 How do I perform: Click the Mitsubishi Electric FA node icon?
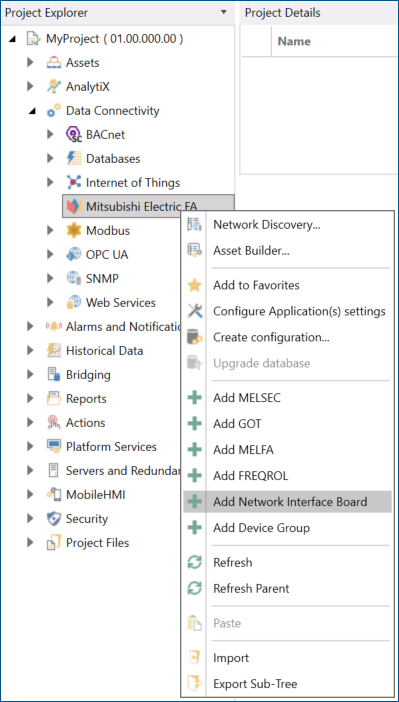point(73,206)
